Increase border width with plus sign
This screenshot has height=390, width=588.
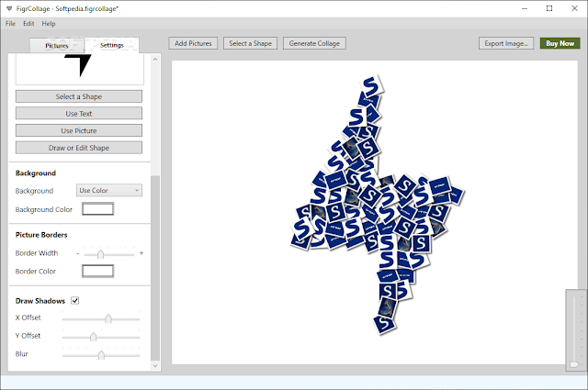[x=141, y=253]
